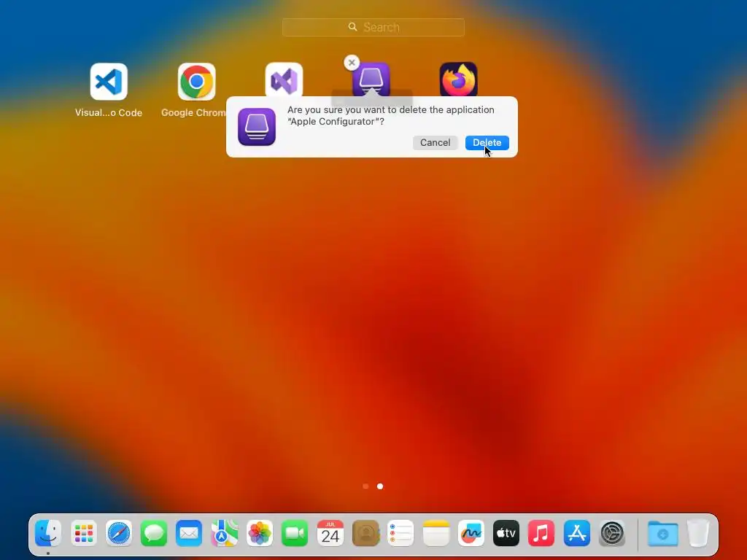Open the Trash in the Dock
The image size is (747, 560).
tap(698, 533)
